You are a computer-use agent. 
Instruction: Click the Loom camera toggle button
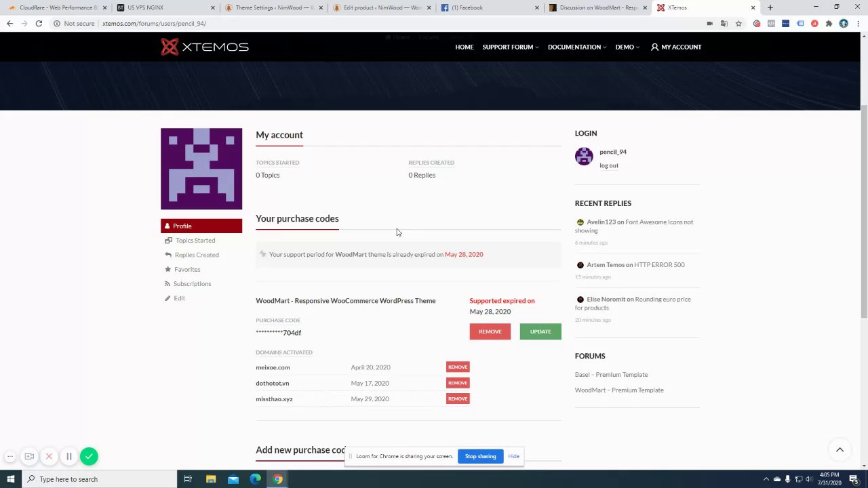coord(29,456)
